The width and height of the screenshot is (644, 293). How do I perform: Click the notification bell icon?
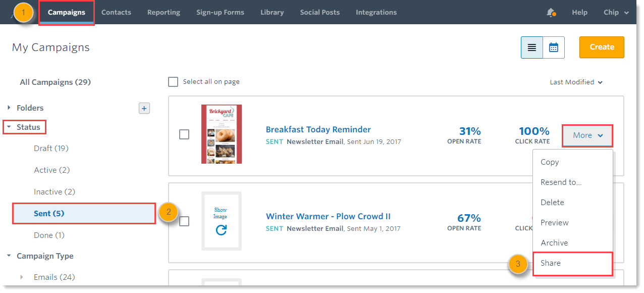pyautogui.click(x=551, y=12)
